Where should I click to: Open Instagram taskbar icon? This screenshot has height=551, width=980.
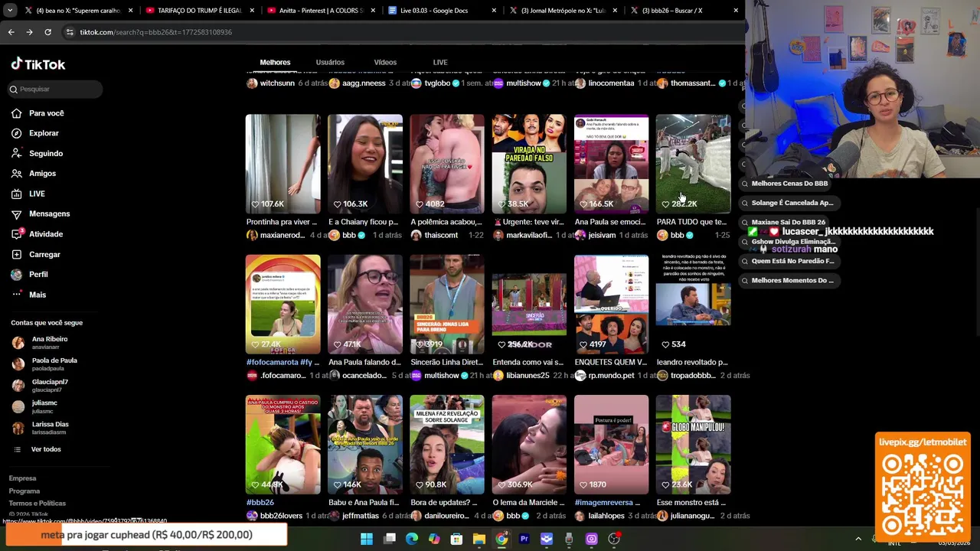coord(591,539)
